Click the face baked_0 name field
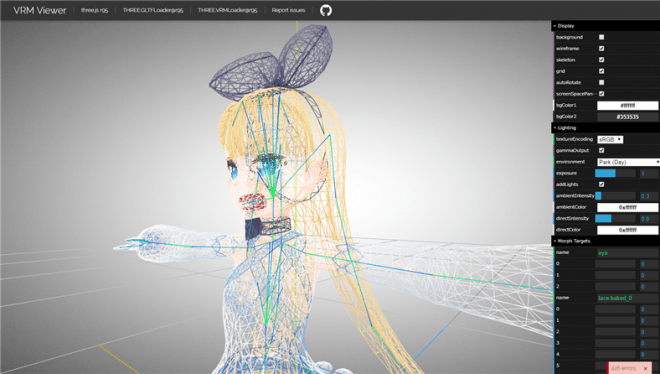This screenshot has width=660, height=374. (628, 298)
